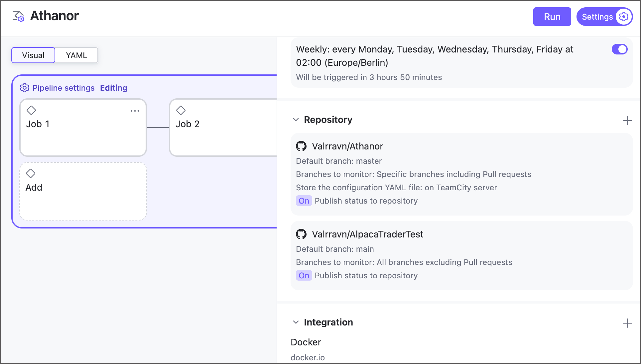Click the Settings gear icon

point(623,17)
